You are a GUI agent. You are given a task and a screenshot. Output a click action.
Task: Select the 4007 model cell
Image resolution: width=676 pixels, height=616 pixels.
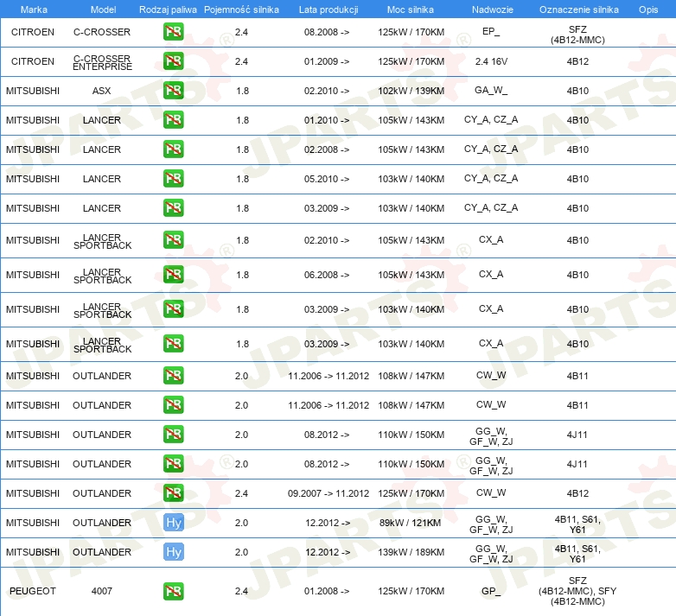tap(102, 591)
